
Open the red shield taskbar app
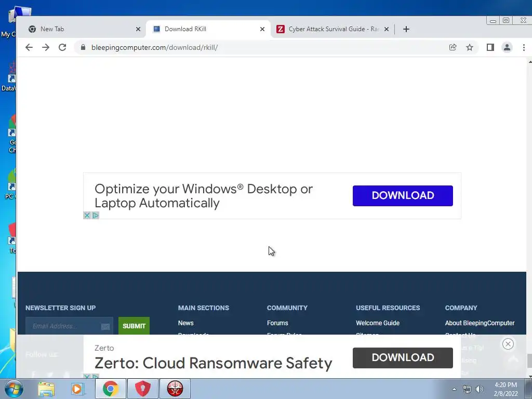(x=143, y=389)
